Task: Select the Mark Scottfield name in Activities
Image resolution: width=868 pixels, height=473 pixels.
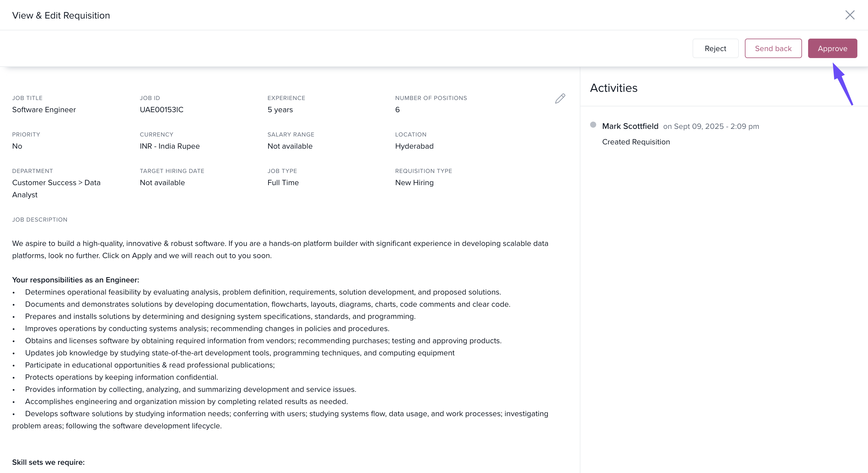Action: pyautogui.click(x=630, y=126)
